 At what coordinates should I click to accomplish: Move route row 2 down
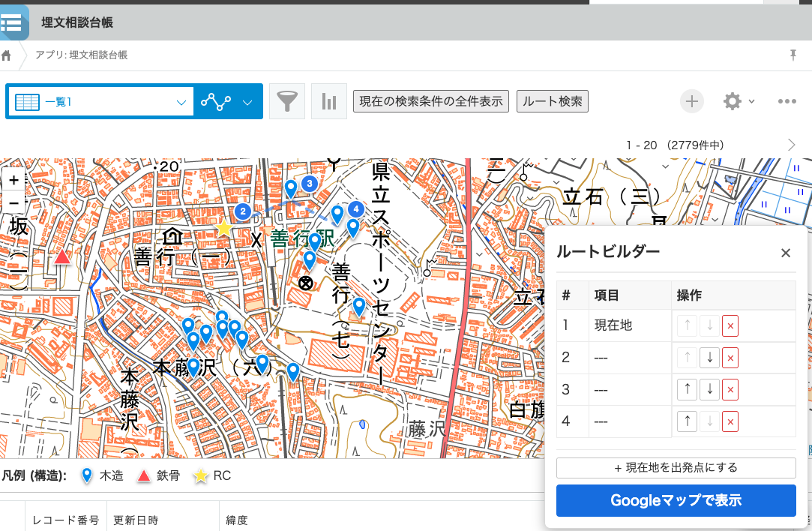tap(709, 358)
